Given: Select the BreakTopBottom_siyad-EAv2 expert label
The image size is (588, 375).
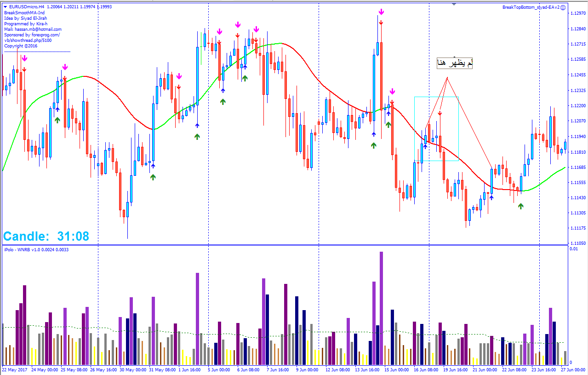Looking at the screenshot, I should point(531,7).
